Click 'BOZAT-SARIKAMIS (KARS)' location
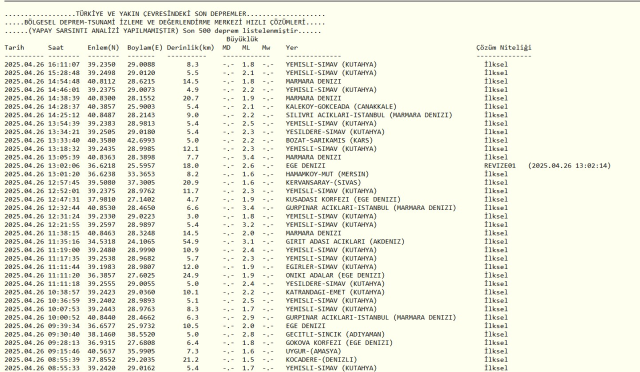640x372 pixels. point(329,140)
